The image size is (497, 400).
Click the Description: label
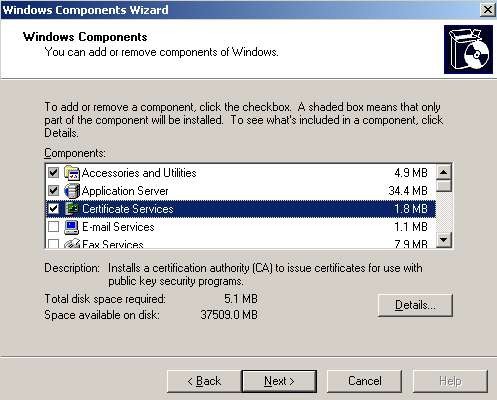(72, 268)
